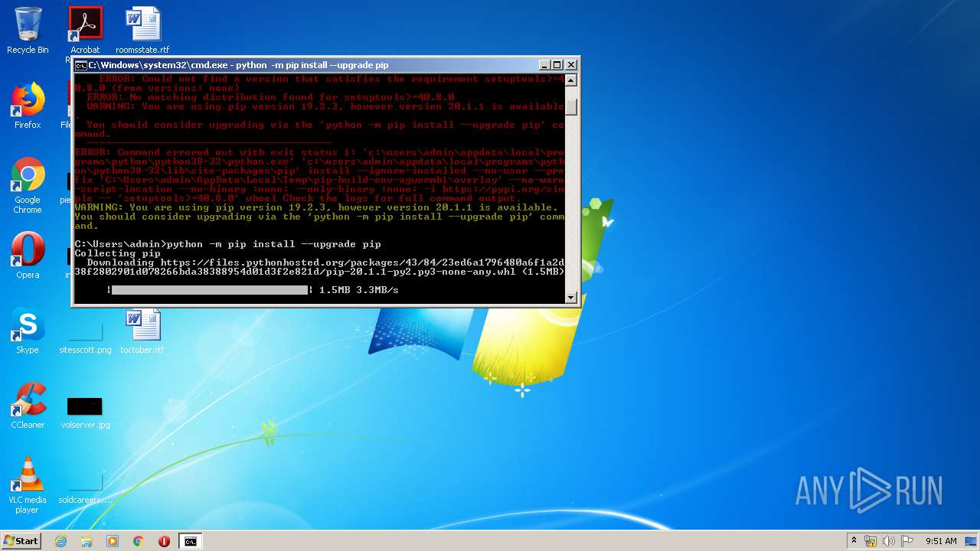Launch Acrobat Reader from the desktop
Viewport: 980px width, 551px height.
[85, 31]
